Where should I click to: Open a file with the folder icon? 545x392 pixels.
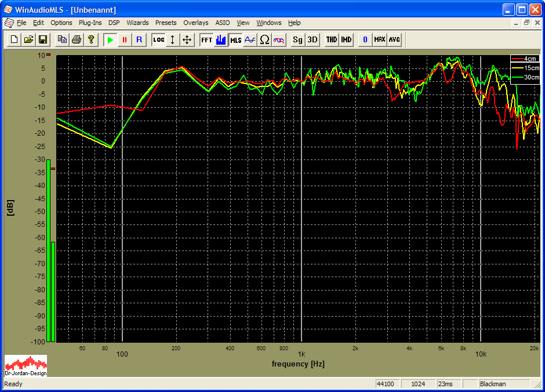click(28, 39)
